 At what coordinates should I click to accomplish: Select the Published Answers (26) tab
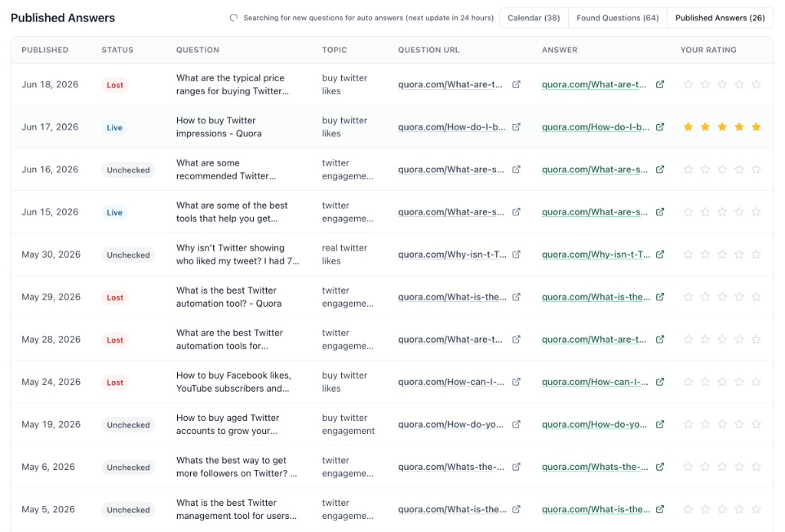[720, 18]
